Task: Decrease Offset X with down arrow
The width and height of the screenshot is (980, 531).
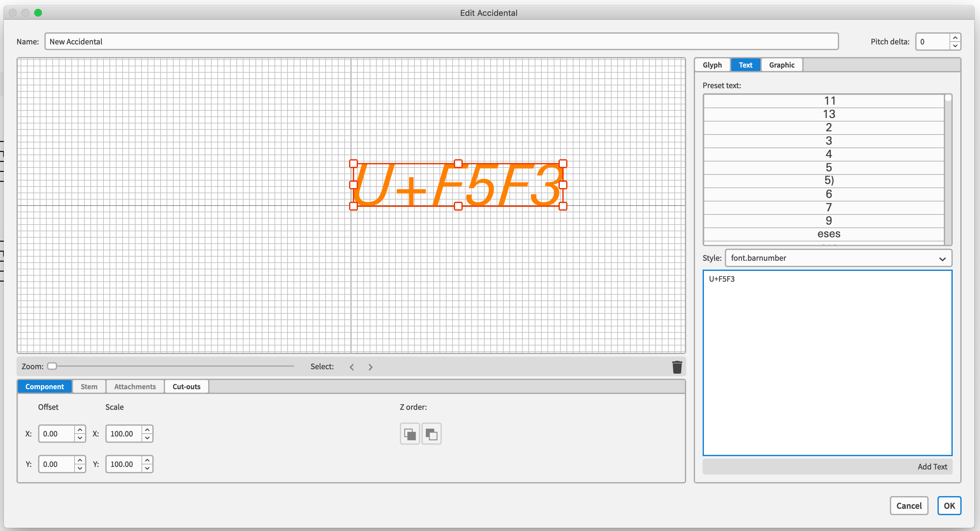Action: pyautogui.click(x=80, y=438)
